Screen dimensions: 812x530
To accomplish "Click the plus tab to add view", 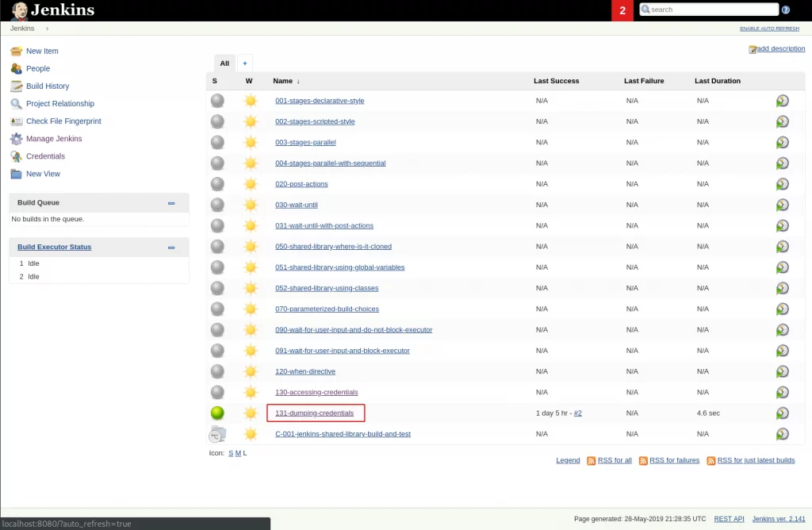I will 245,63.
